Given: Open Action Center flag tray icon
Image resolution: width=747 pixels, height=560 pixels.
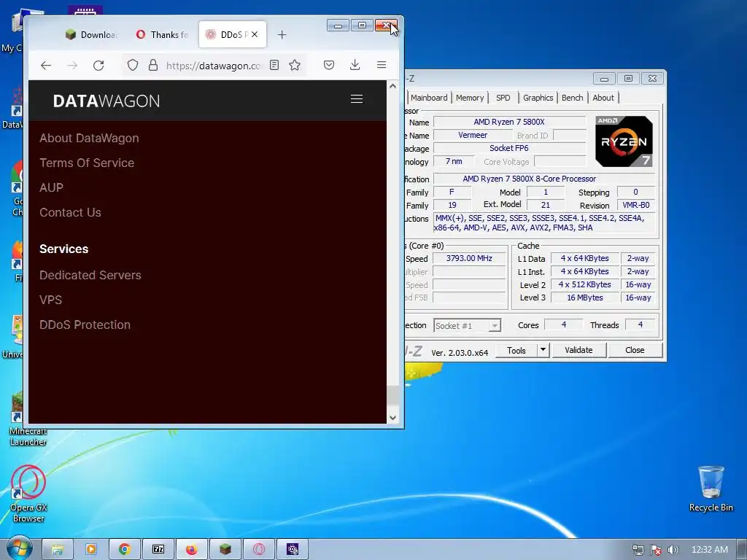Looking at the screenshot, I should coord(656,550).
